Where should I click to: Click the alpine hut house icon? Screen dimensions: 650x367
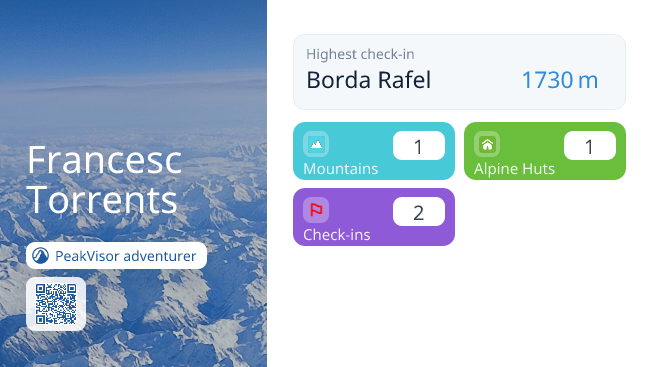[x=487, y=144]
